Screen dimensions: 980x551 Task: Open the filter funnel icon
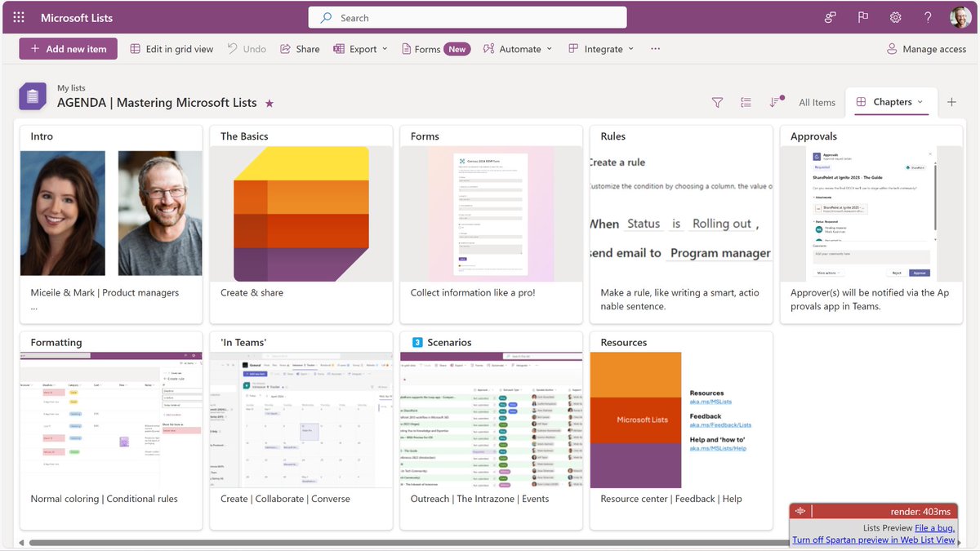tap(717, 102)
